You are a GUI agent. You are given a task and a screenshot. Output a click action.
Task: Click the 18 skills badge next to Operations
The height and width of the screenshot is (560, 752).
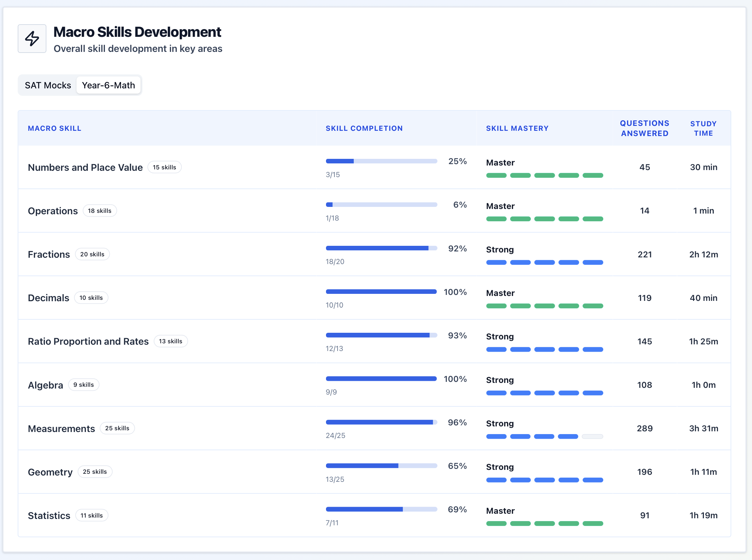pos(100,211)
